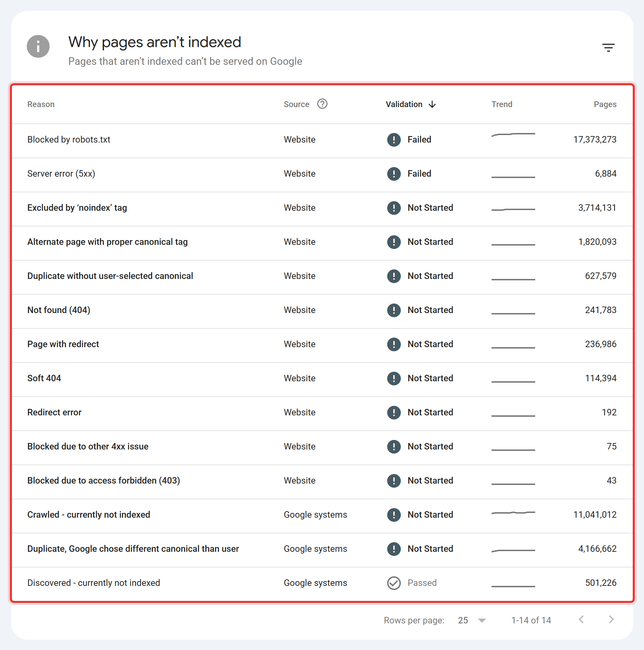Viewport: 644px width, 650px height.
Task: Open the Blocked by robots.txt row
Action: 322,141
